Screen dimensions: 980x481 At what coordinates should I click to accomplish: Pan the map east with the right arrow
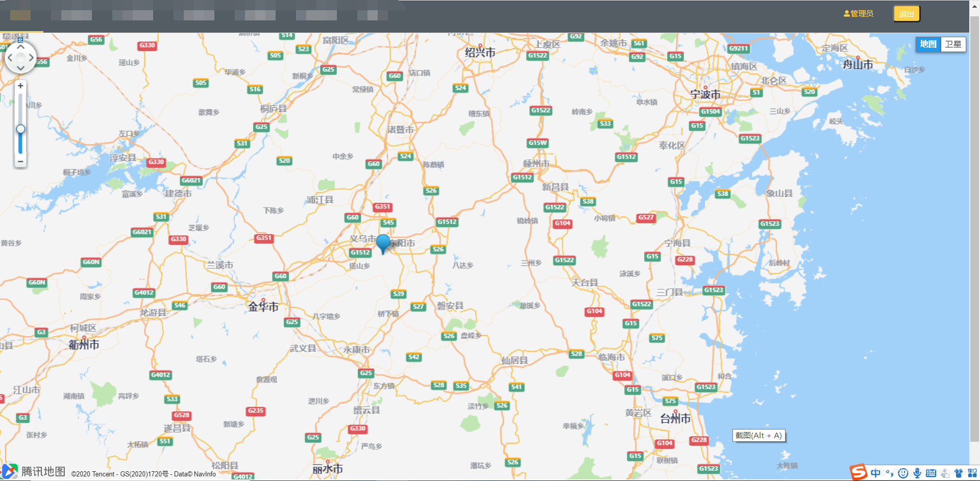point(31,58)
